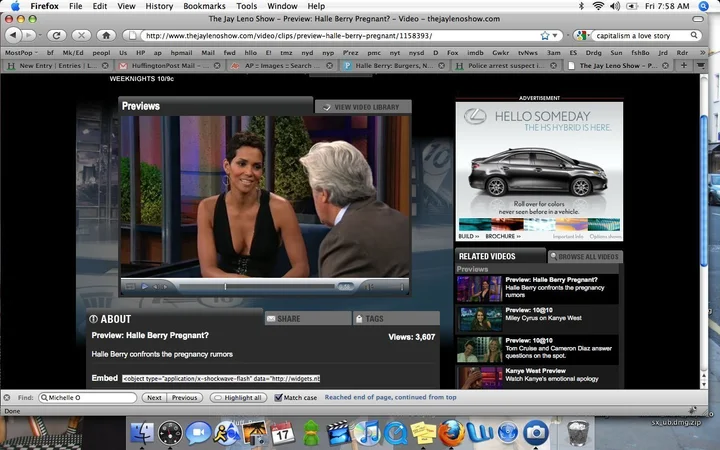Click BROWSE ALL VIDEOS
The image size is (720, 450).
[x=585, y=256]
